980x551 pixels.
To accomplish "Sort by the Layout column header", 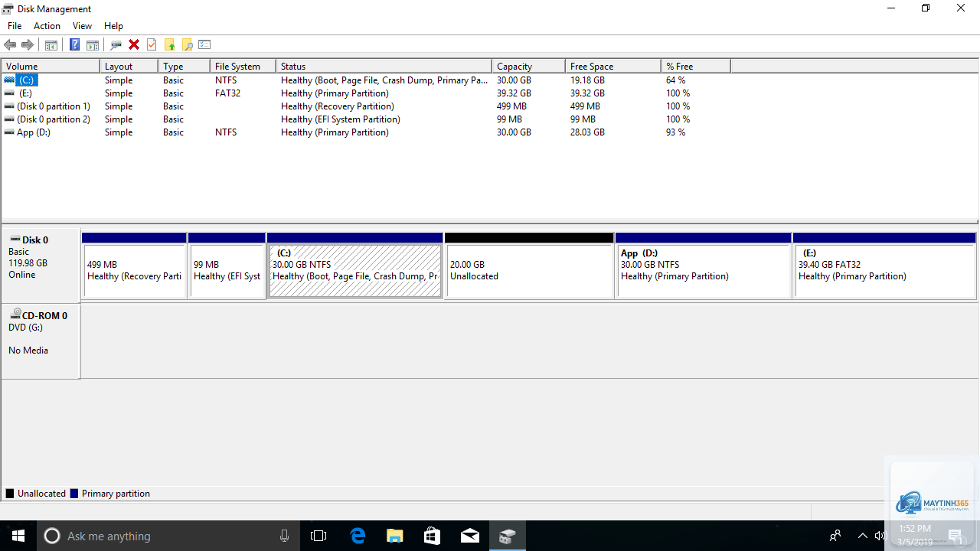I will pyautogui.click(x=129, y=67).
